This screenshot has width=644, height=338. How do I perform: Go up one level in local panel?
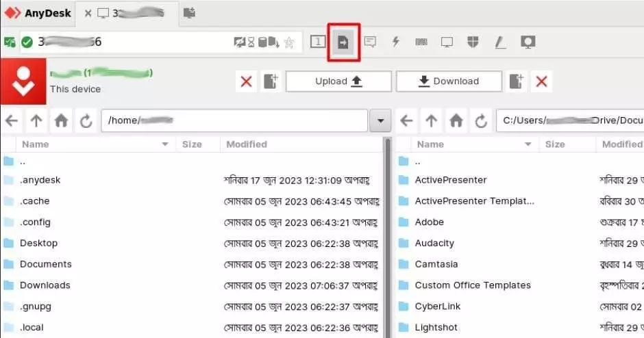[36, 120]
